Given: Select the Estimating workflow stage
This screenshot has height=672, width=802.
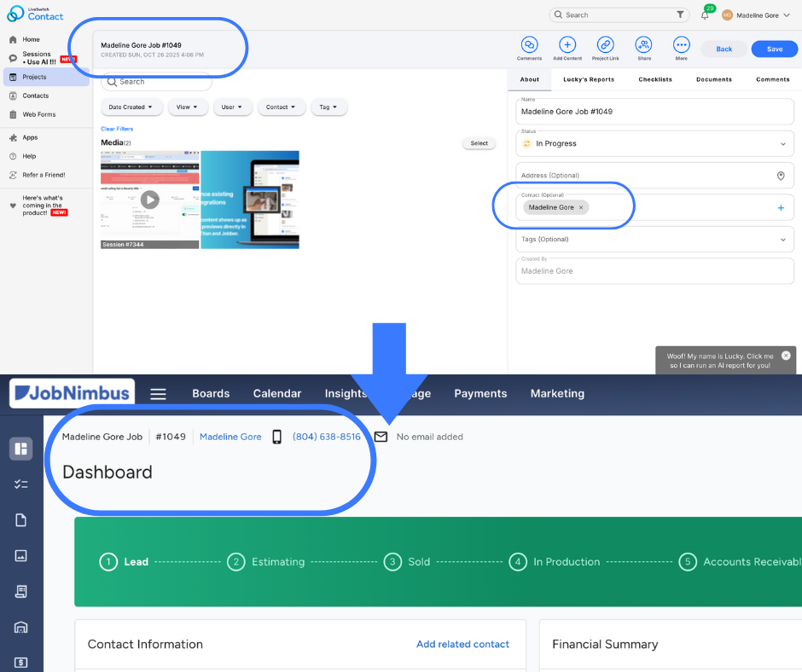Looking at the screenshot, I should point(266,562).
